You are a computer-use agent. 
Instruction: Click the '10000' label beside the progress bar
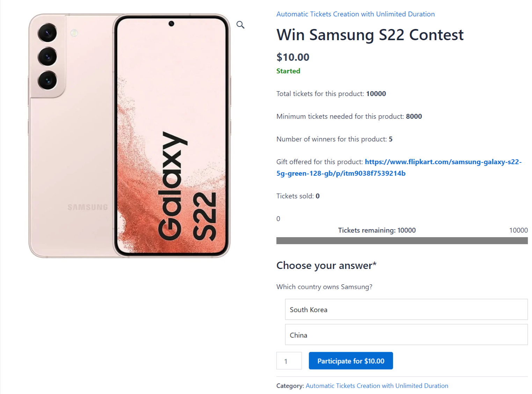point(518,230)
